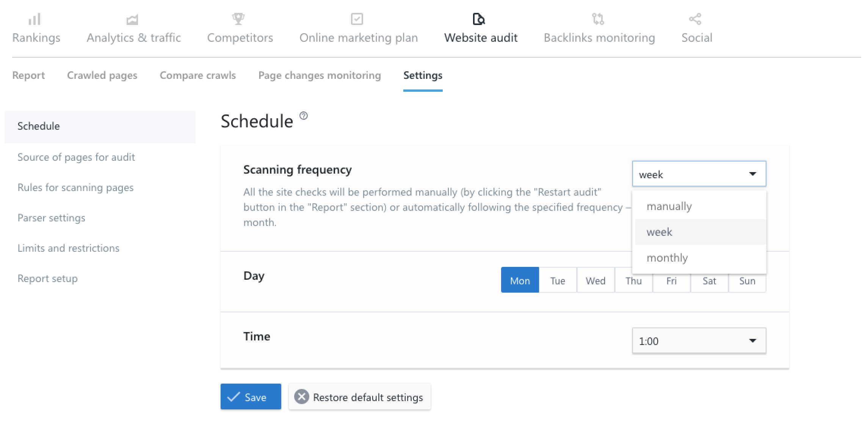Screen dimensions: 868x442
Task: Click the Website audit magnifier document icon
Action: pos(479,19)
